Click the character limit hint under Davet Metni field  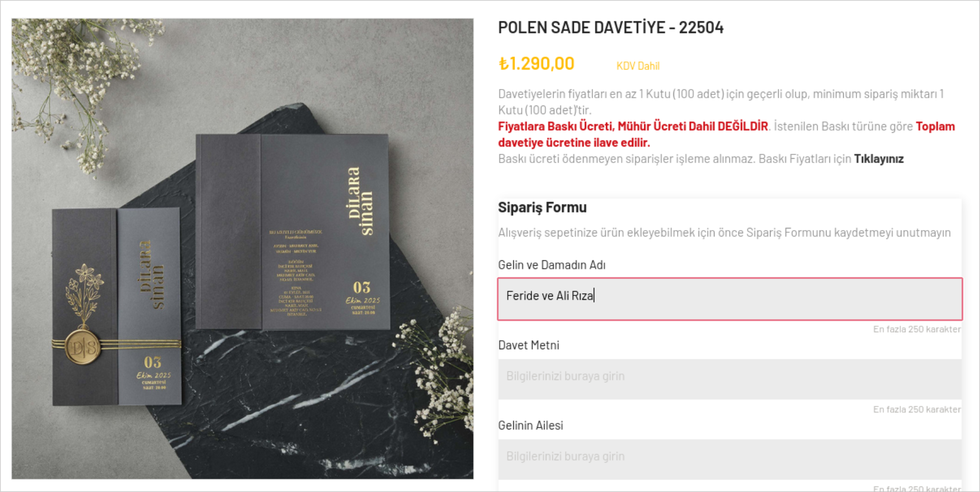pos(917,409)
